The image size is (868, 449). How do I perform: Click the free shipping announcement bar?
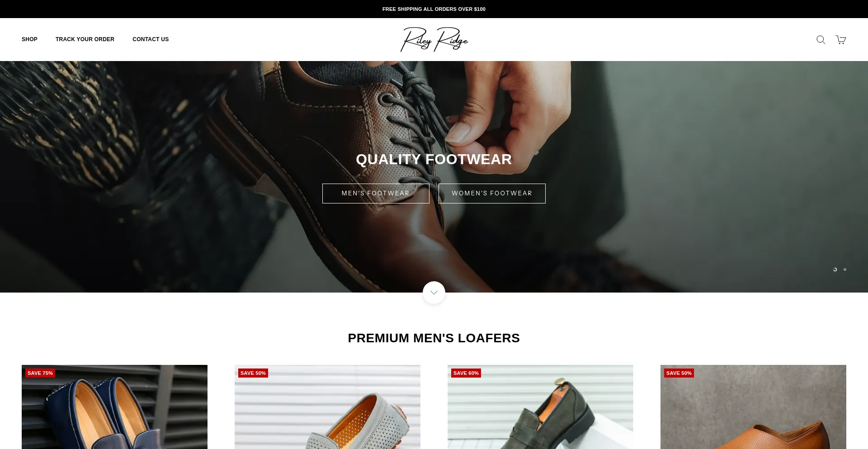click(x=434, y=9)
